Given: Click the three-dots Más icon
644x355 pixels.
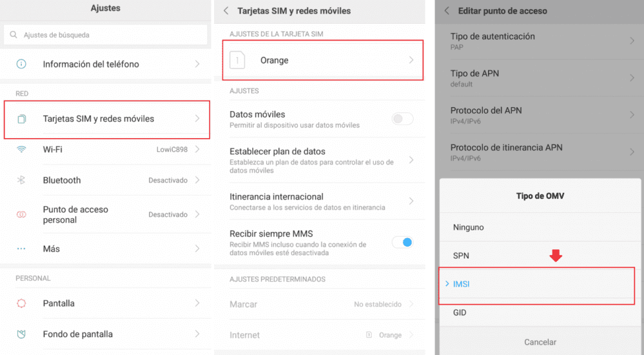Looking at the screenshot, I should click(21, 249).
